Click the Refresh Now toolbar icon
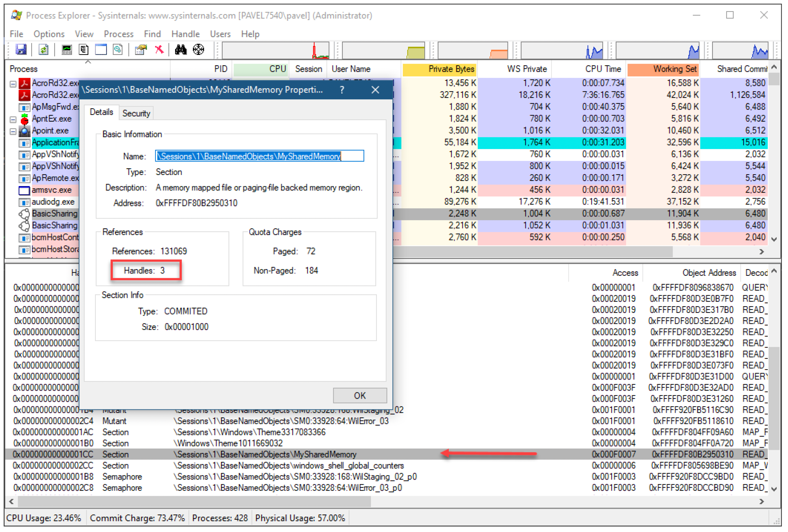The width and height of the screenshot is (788, 532). coord(44,50)
